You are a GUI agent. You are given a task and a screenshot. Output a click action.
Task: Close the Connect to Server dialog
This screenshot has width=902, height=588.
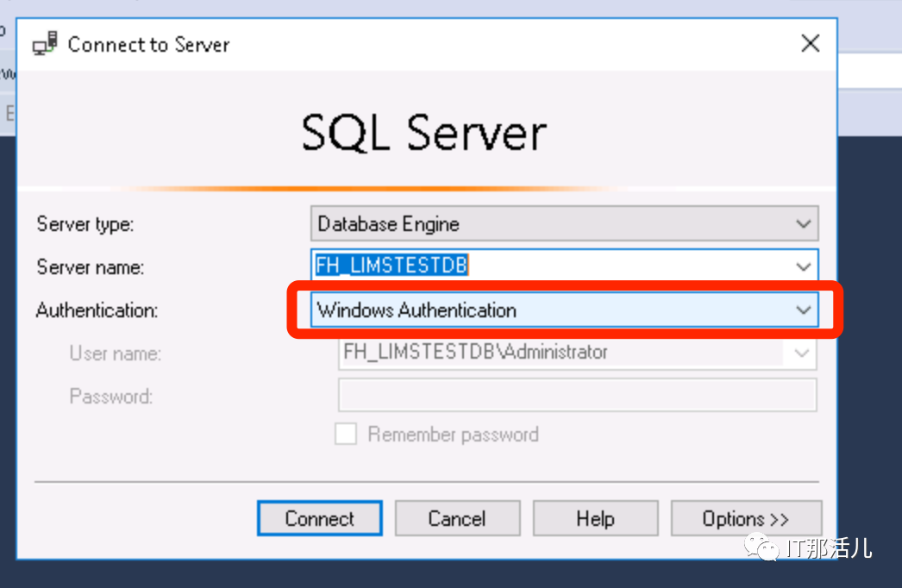click(x=810, y=44)
